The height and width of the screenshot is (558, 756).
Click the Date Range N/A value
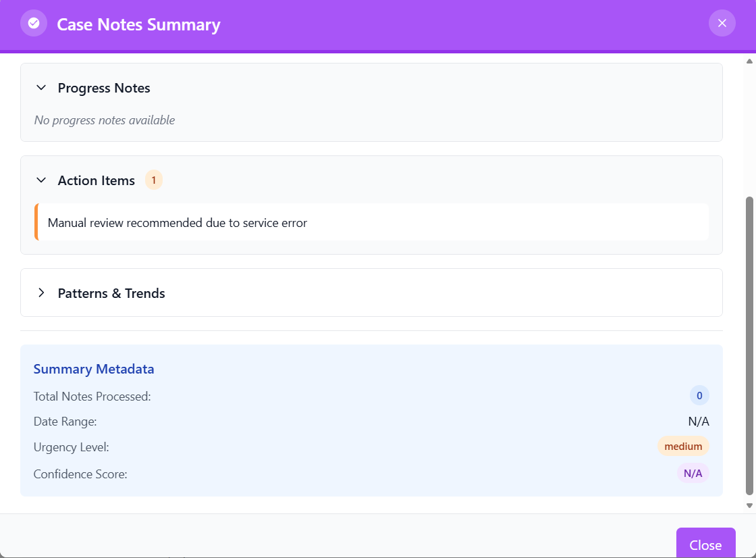coord(699,422)
